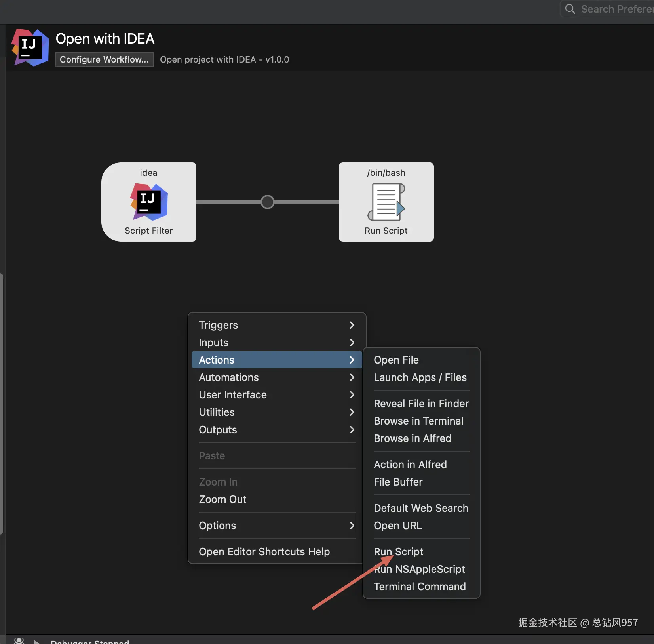Click "Open project with IDEA - v1.0.0" description

point(224,59)
